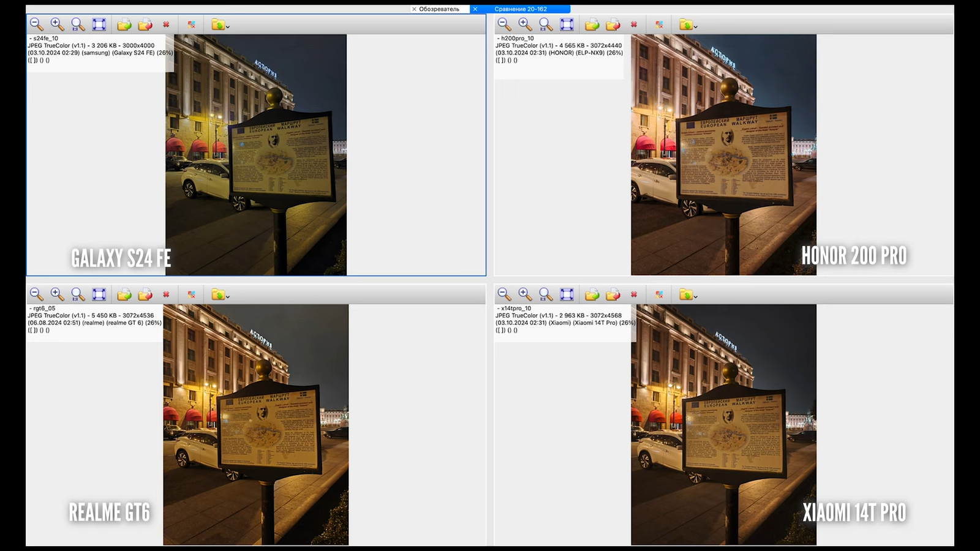Click the x14tpro_10 photo preview
The height and width of the screenshot is (551, 980).
point(723,424)
